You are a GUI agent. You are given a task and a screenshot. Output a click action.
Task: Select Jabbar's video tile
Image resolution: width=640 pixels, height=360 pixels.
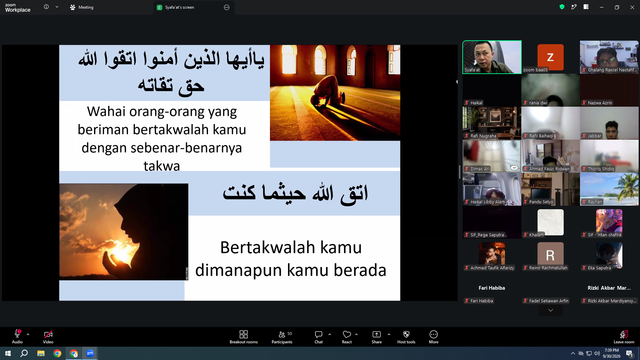coord(609,123)
